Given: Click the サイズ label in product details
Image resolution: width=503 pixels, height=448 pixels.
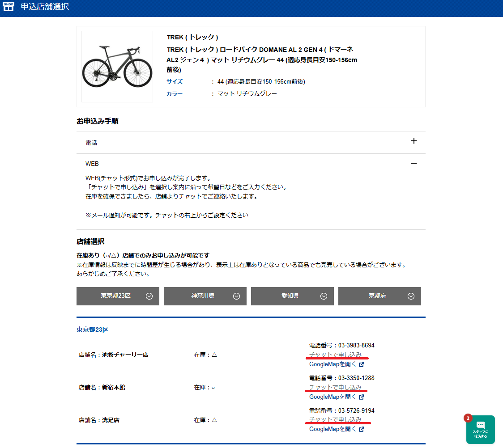Looking at the screenshot, I should tap(175, 82).
